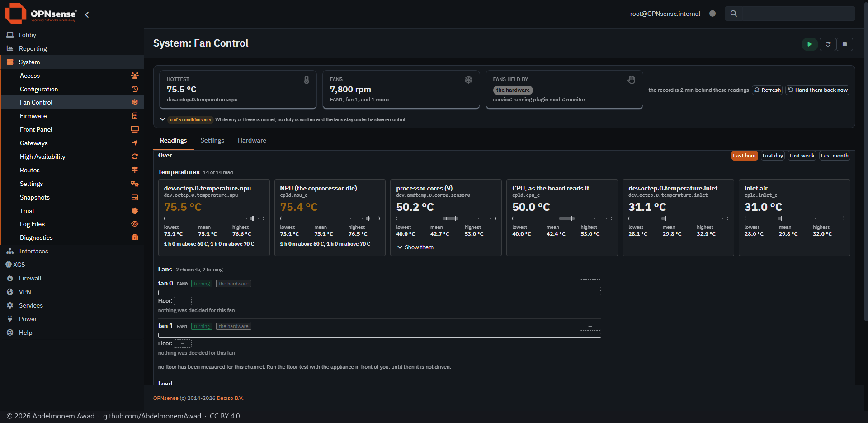The image size is (868, 423).
Task: Restart the fan control service
Action: (x=828, y=44)
